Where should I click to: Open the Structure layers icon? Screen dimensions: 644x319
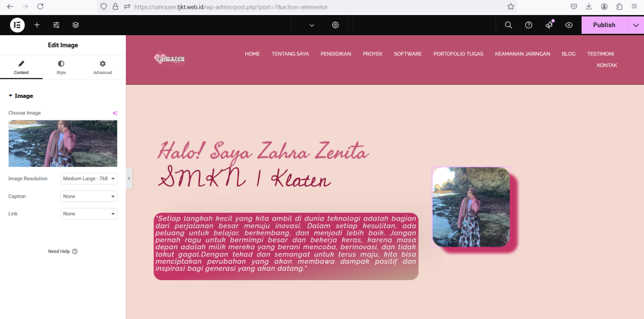coord(75,25)
